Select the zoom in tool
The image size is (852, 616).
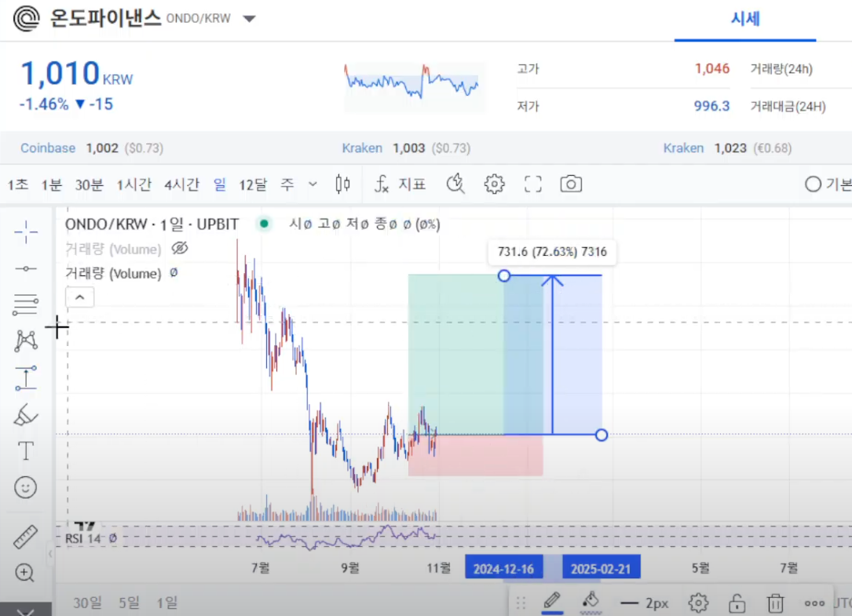tap(25, 573)
